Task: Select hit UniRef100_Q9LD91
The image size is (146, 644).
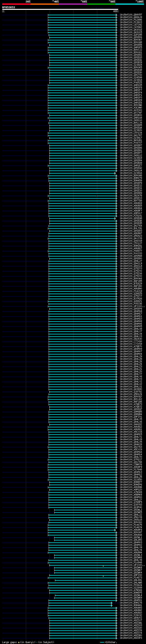Action: click(131, 580)
